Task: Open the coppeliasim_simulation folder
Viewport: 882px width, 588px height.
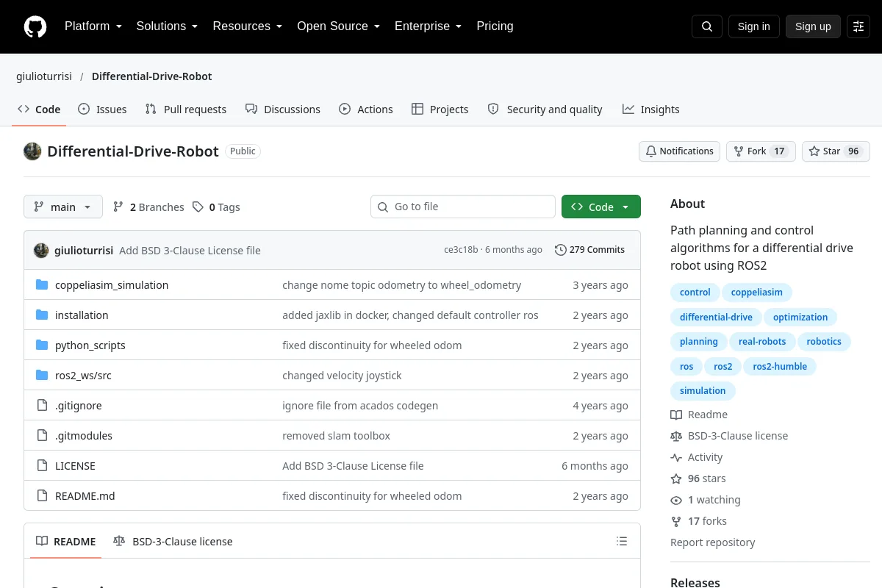Action: click(x=112, y=285)
